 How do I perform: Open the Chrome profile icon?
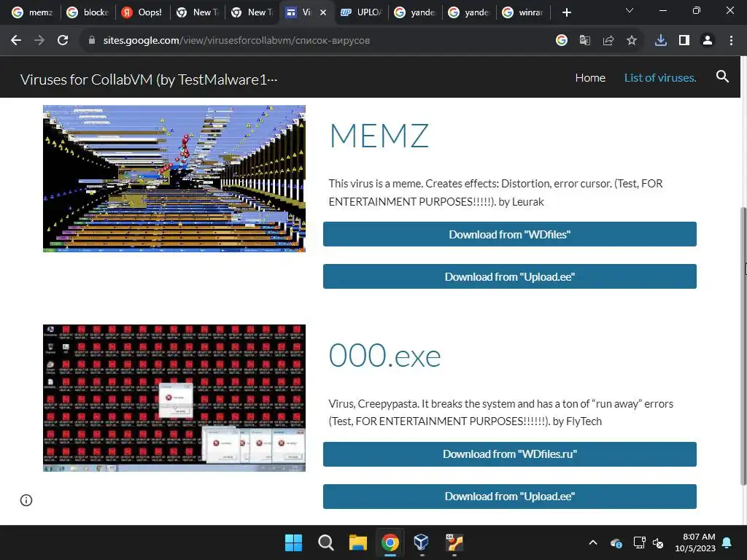coord(708,41)
